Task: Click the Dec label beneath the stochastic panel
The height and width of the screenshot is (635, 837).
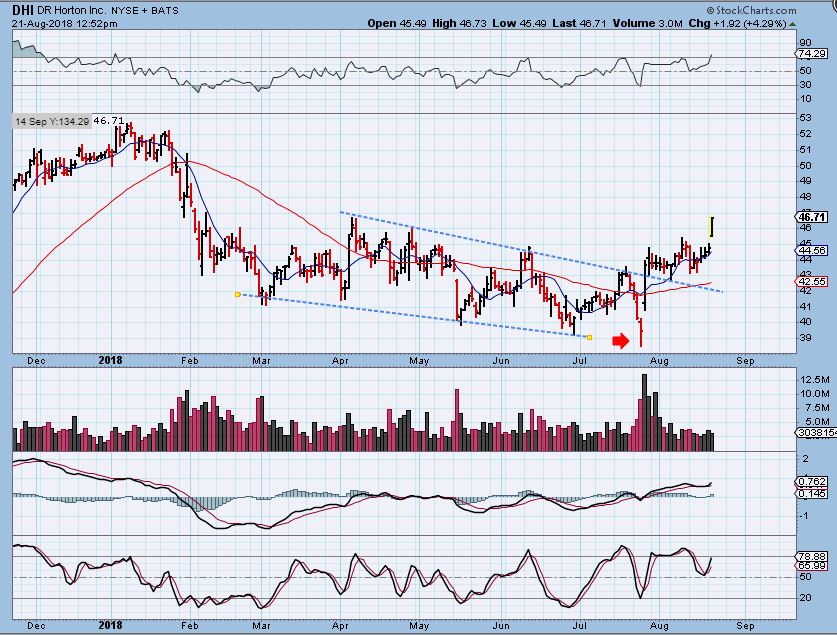Action: coord(36,625)
